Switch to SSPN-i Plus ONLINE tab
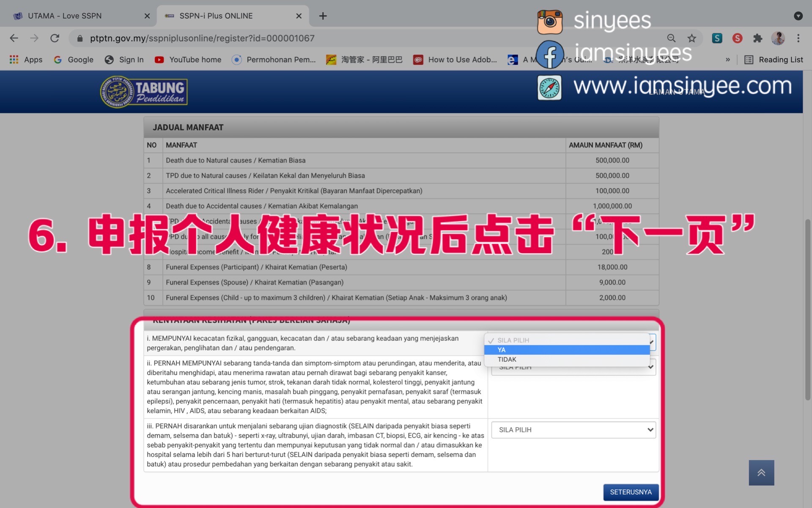Viewport: 812px width, 508px height. 233,16
